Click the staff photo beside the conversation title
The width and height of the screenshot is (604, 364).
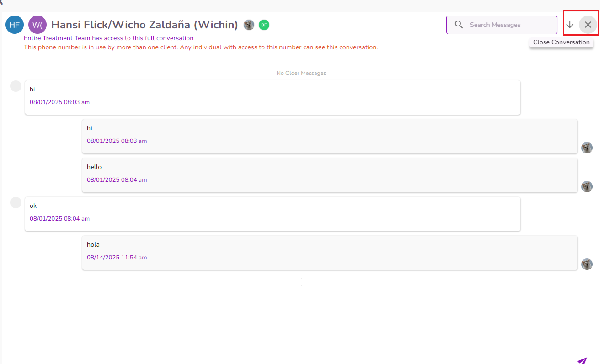pos(249,25)
